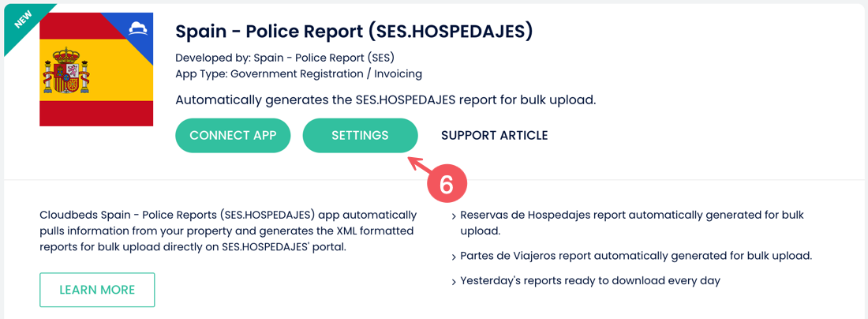The image size is (868, 319).
Task: Click the white hat icon on blue corner
Action: click(137, 28)
